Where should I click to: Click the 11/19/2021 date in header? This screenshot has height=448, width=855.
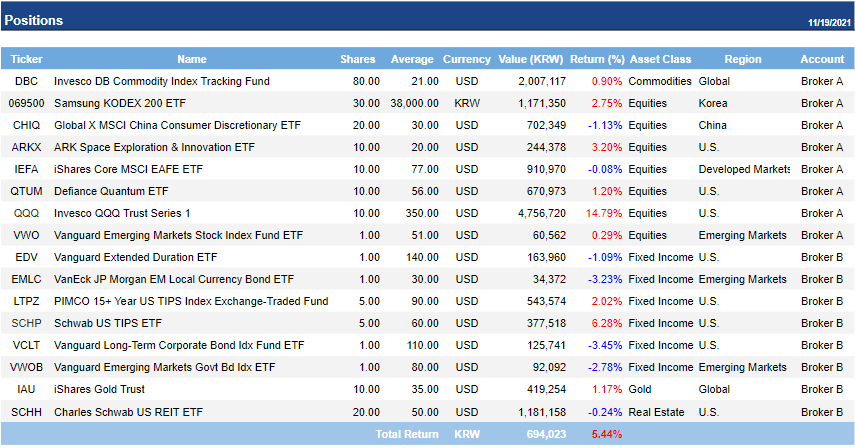[x=827, y=22]
